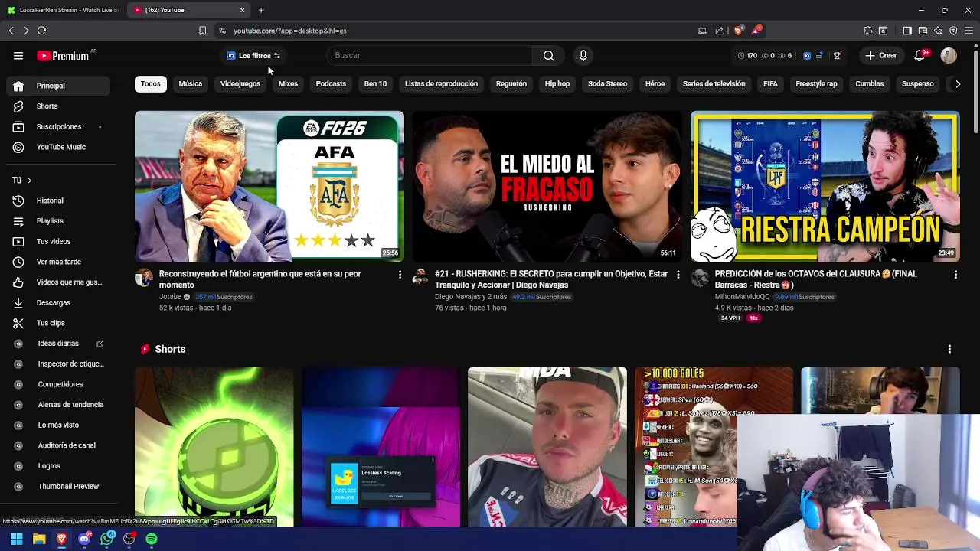
Task: Open the browser extensions puzzle icon
Action: (867, 31)
